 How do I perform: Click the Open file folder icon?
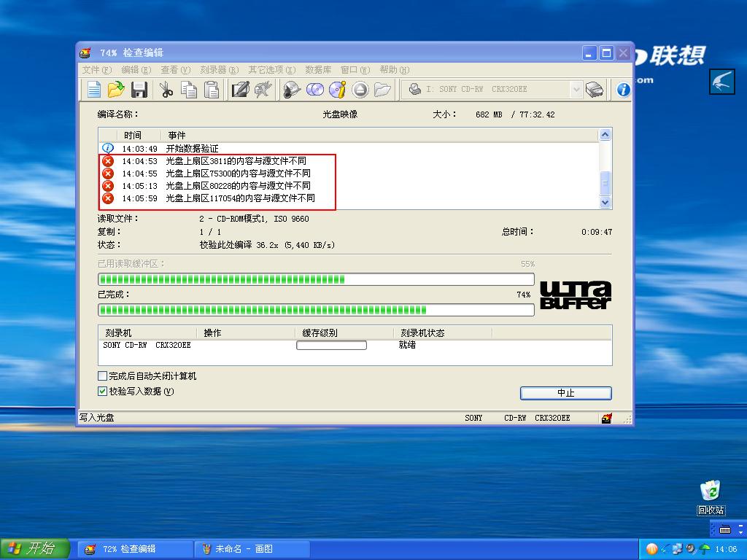[x=116, y=89]
